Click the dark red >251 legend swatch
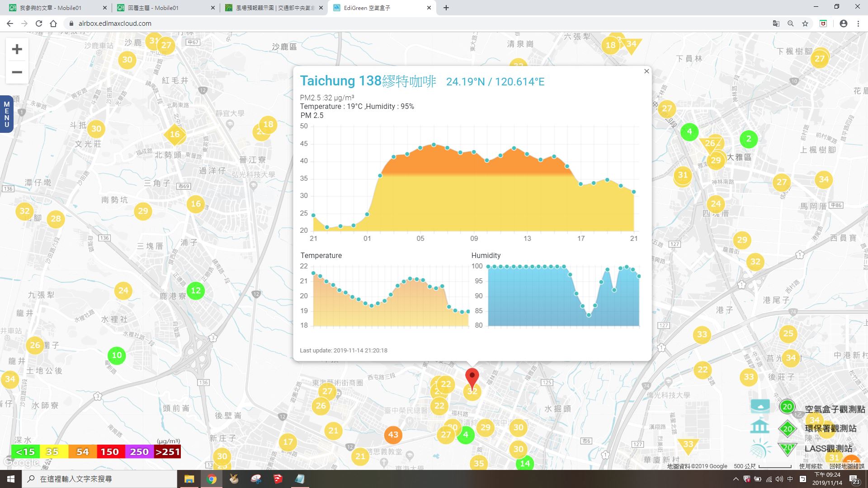Viewport: 868px width, 488px height. [x=167, y=451]
